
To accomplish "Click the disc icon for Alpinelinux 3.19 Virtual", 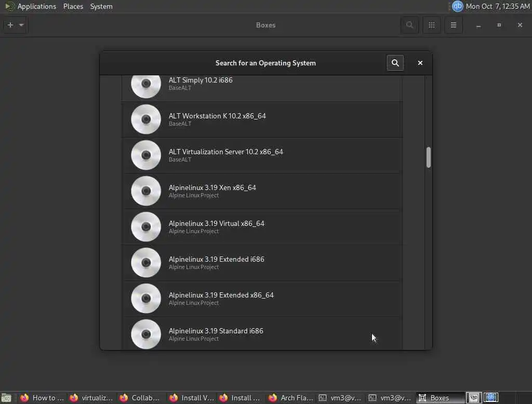I will click(x=146, y=227).
